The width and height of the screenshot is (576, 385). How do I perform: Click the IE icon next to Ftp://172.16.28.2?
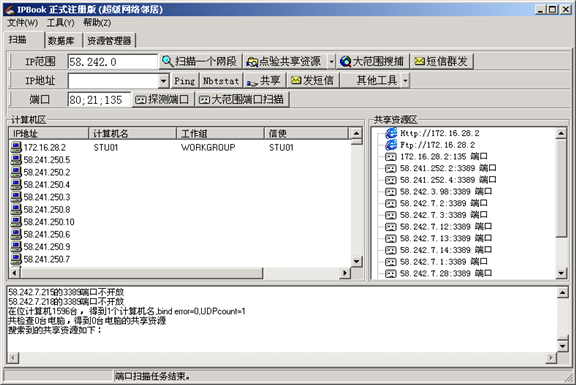coord(391,145)
